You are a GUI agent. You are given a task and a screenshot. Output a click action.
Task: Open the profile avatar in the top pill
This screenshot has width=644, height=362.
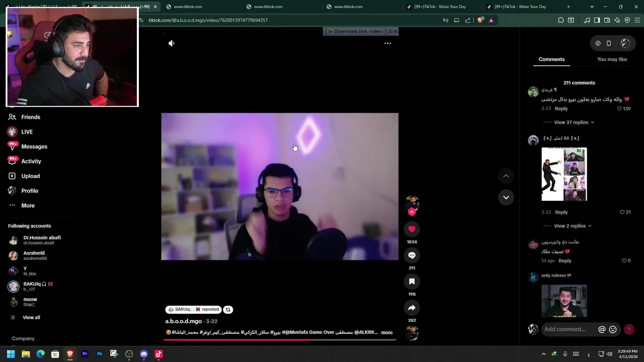(625, 43)
